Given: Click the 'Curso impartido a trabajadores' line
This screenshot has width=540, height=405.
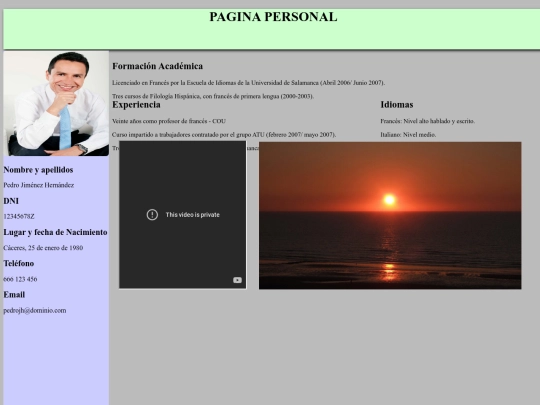Looking at the screenshot, I should point(224,135).
